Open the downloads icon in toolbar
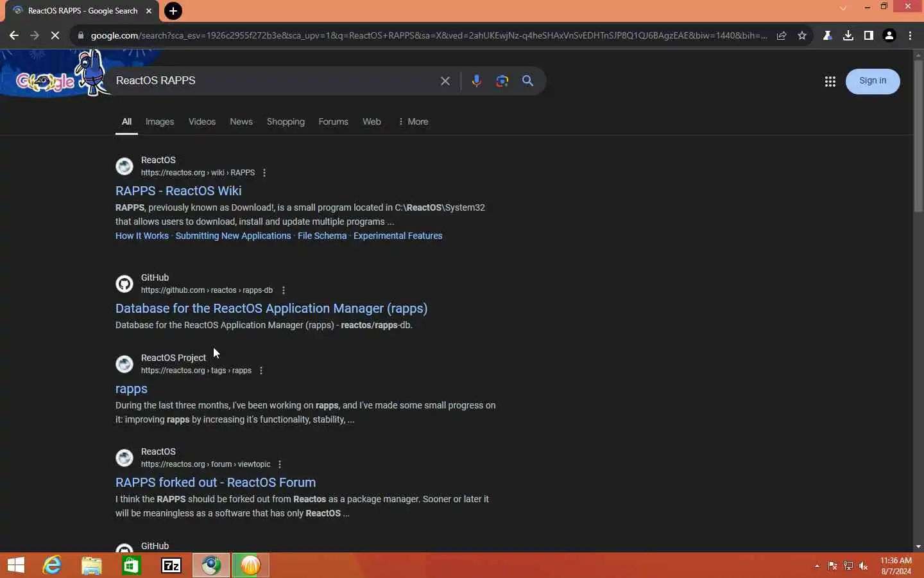 pos(848,36)
